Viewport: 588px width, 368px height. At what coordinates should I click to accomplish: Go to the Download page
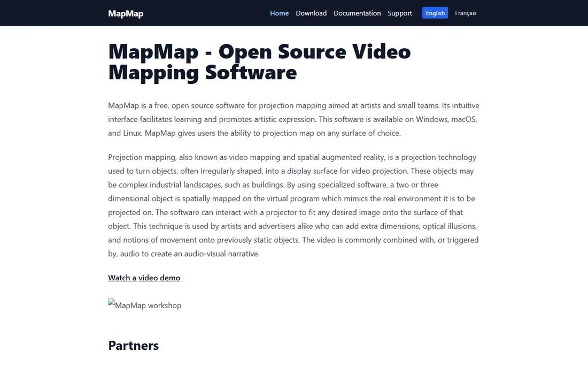311,13
